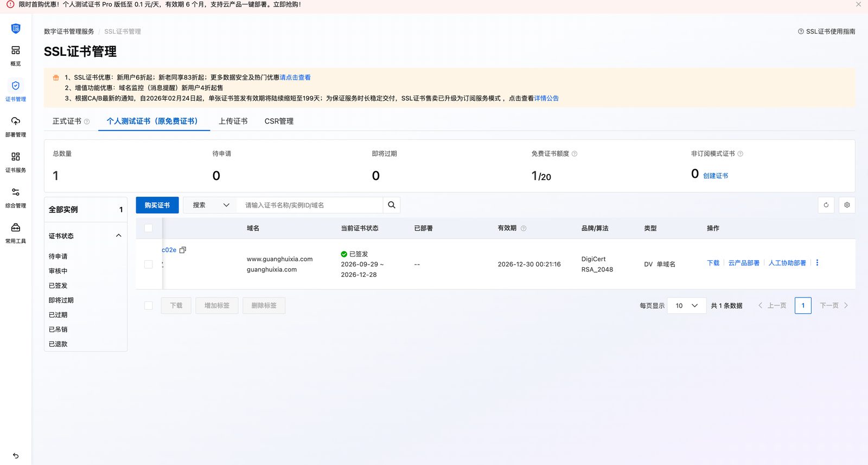
Task: Open 证书管理 in the sidebar
Action: click(16, 91)
